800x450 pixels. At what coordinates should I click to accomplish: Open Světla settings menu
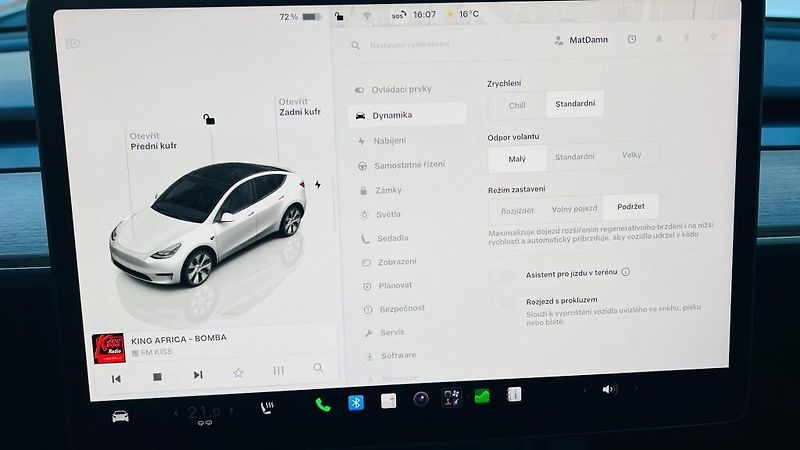click(382, 215)
